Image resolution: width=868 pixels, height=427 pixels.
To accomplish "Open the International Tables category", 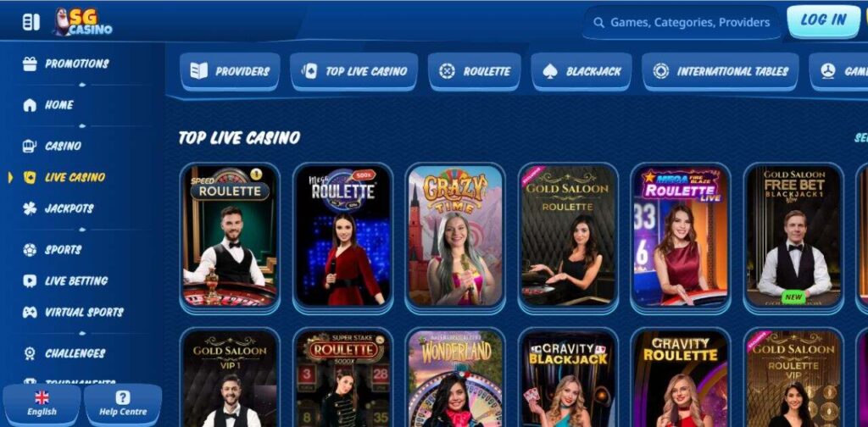I will (x=721, y=71).
